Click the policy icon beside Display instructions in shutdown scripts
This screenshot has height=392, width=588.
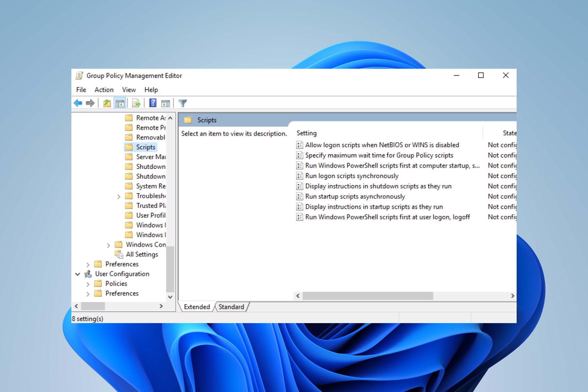[x=300, y=186]
